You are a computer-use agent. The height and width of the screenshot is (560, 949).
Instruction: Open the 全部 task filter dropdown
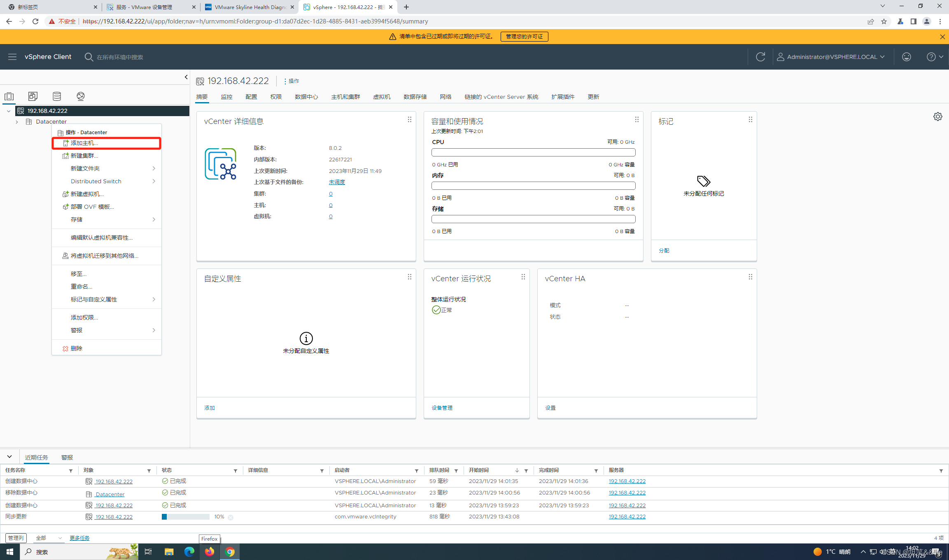coord(49,538)
